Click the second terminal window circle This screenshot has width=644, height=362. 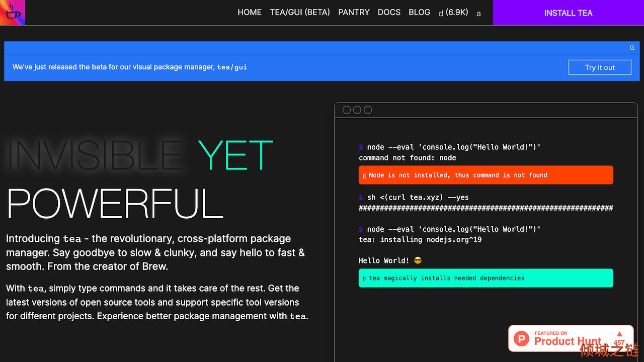click(357, 110)
